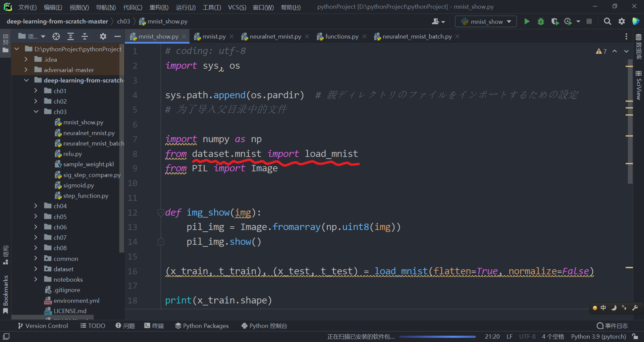644x342 pixels.
Task: Expand the notebooks folder
Action: click(36, 279)
